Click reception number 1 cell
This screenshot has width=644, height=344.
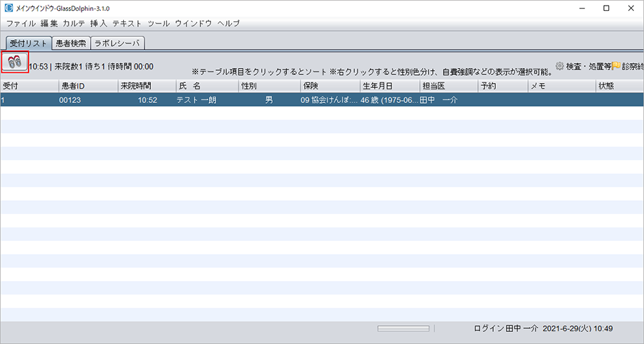point(29,99)
